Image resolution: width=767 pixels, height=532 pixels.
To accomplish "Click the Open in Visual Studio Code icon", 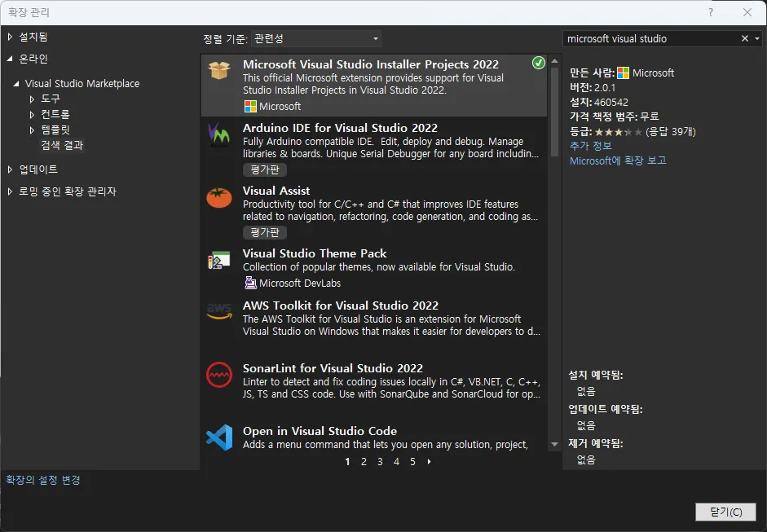I will click(218, 437).
